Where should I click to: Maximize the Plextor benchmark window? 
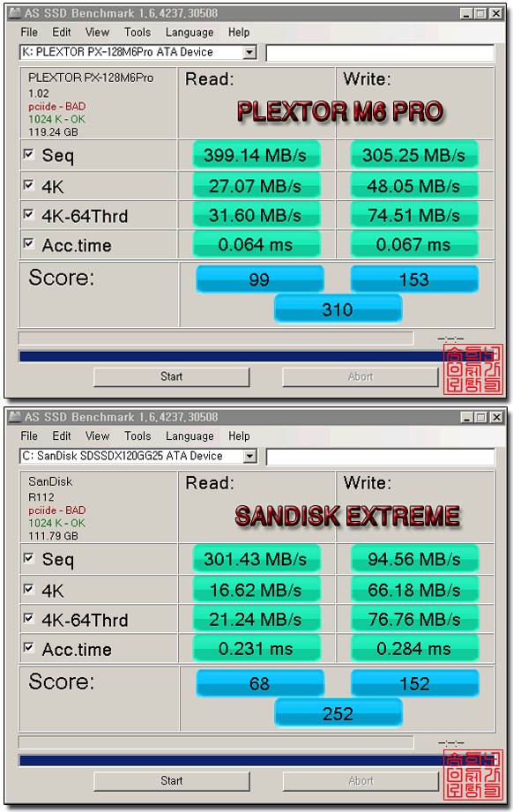click(x=480, y=13)
